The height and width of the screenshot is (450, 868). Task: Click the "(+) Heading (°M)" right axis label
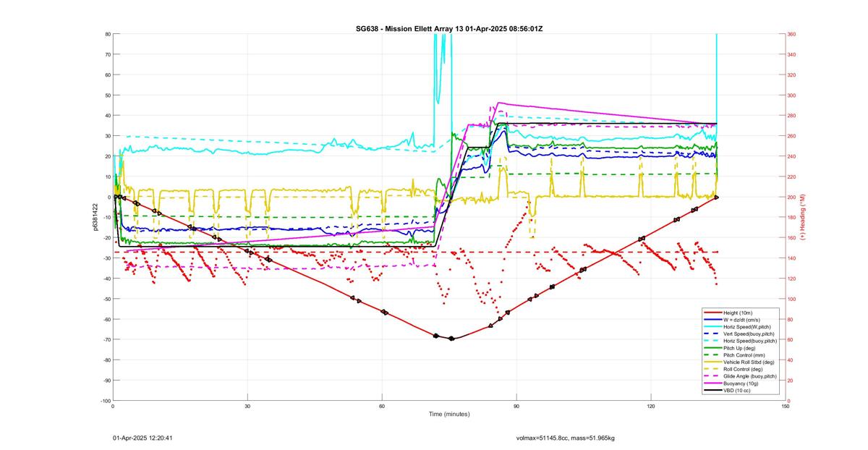click(x=803, y=217)
